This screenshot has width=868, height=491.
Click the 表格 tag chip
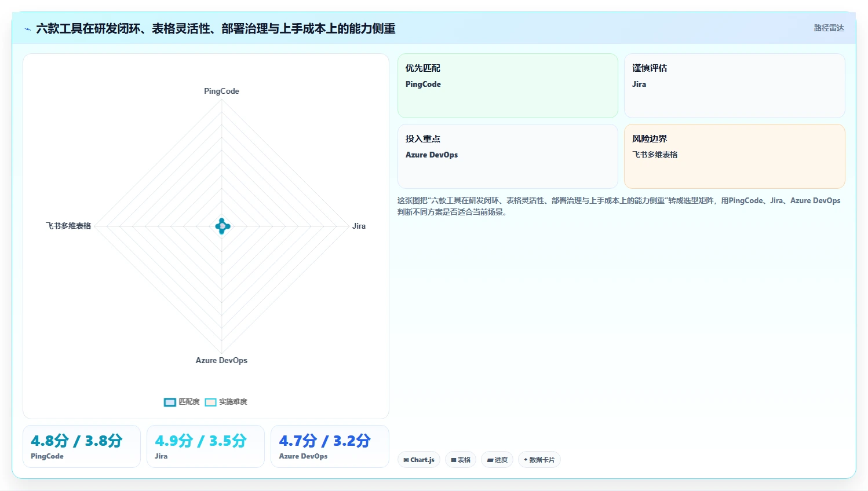461,460
